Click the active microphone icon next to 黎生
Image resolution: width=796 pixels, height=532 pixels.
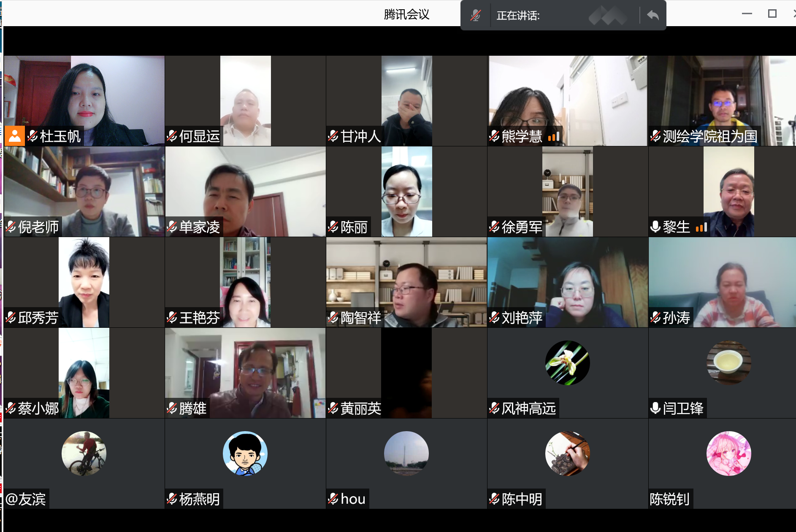coord(655,227)
